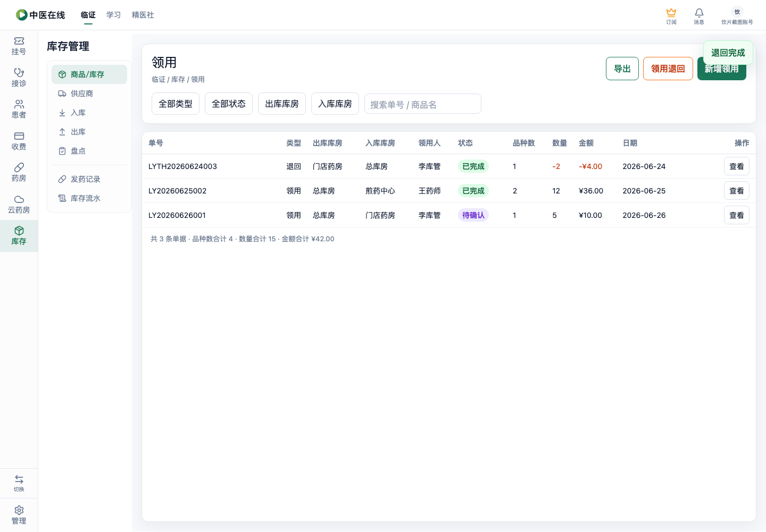This screenshot has width=766, height=532.
Task: Open the 全部状态 status filter dropdown
Action: coord(229,104)
